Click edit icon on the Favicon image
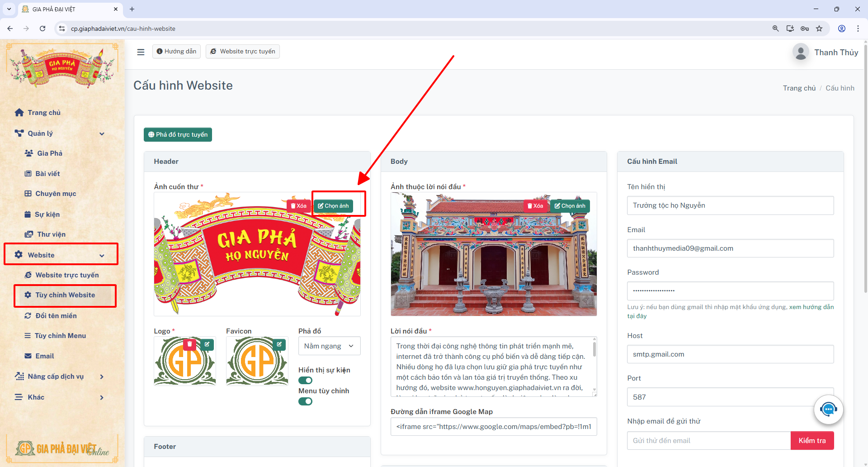Screen dimensions: 868x467 (279, 344)
